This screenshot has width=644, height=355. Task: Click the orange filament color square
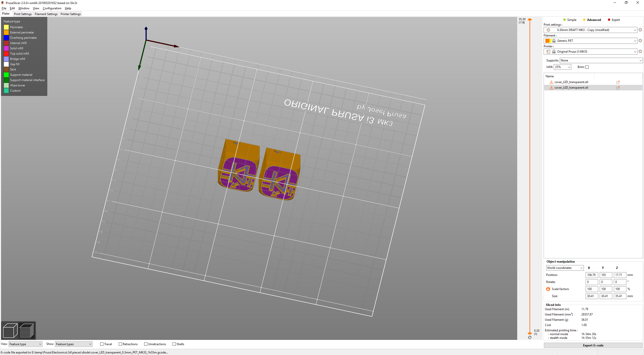pos(547,41)
